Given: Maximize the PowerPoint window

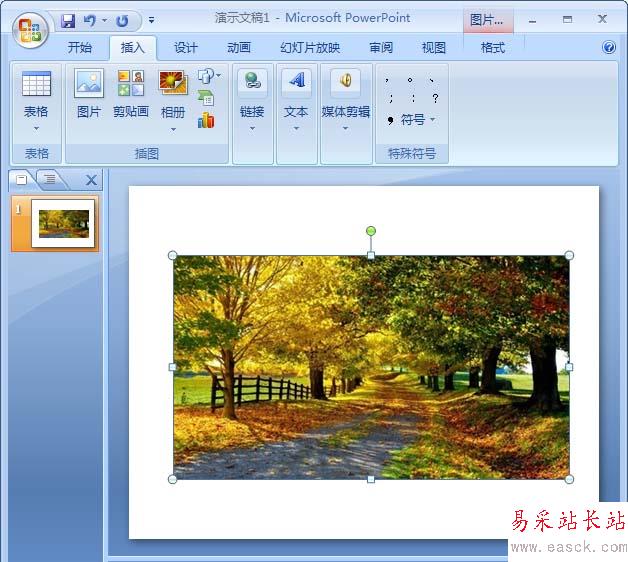Looking at the screenshot, I should point(567,19).
